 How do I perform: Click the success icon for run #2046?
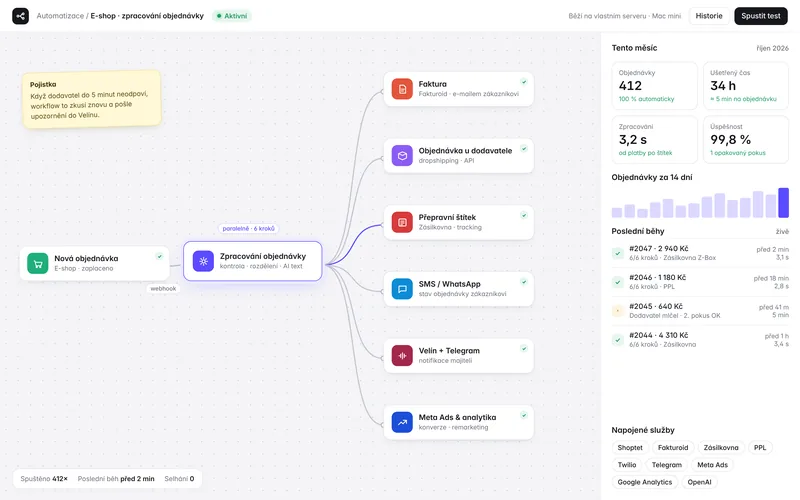[x=617, y=282]
